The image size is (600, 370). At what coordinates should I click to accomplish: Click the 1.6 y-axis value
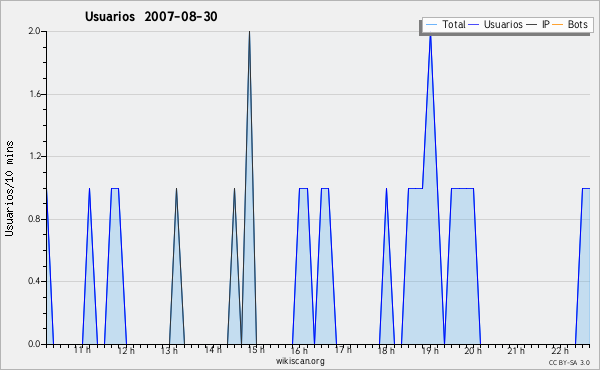coord(35,94)
